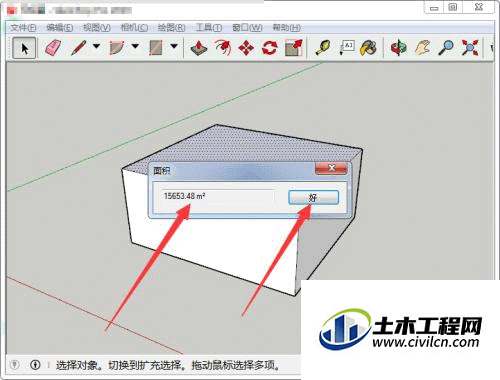Select the Pan hand tool
The width and height of the screenshot is (500, 380).
click(x=422, y=48)
